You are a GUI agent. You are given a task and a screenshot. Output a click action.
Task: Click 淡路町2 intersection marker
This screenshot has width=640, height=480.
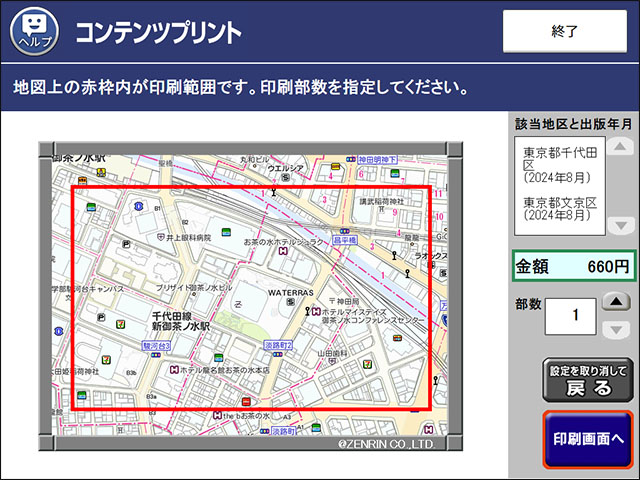pyautogui.click(x=278, y=345)
